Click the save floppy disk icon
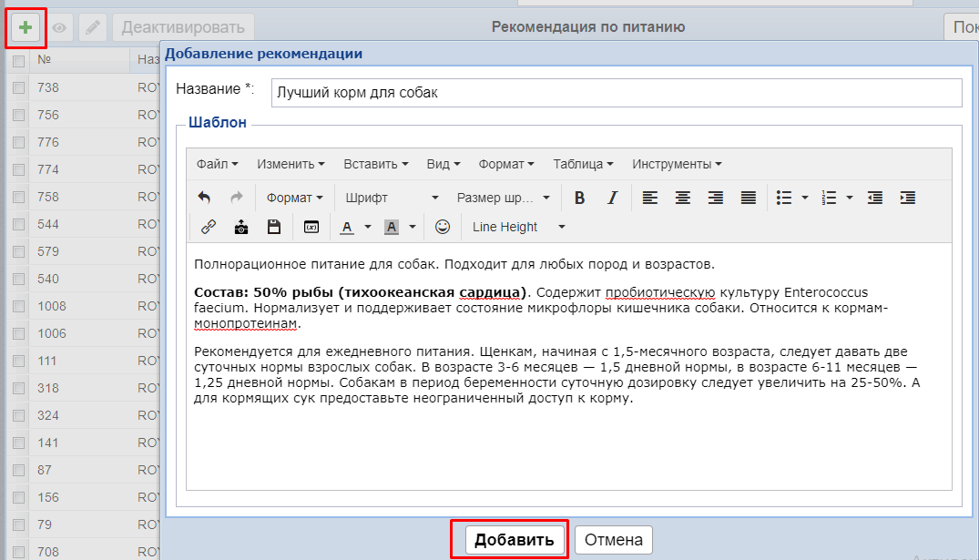 point(273,227)
